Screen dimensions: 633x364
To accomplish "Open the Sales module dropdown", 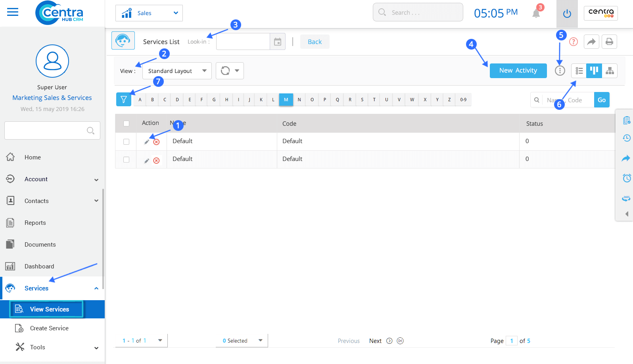I will 149,13.
